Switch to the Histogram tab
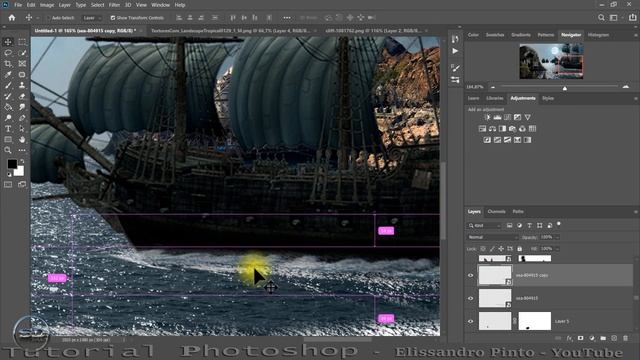The image size is (640, 360). pyautogui.click(x=598, y=35)
